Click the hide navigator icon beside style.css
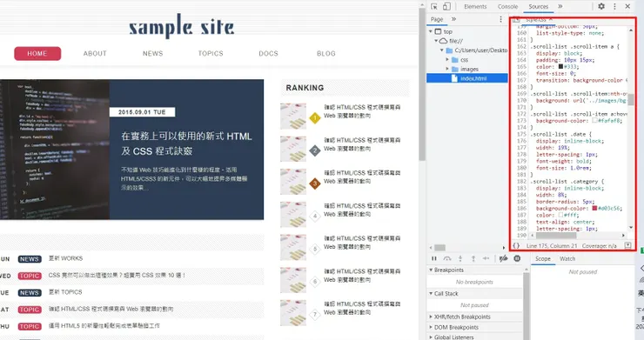Screen dimensions: 644x340 pos(516,20)
